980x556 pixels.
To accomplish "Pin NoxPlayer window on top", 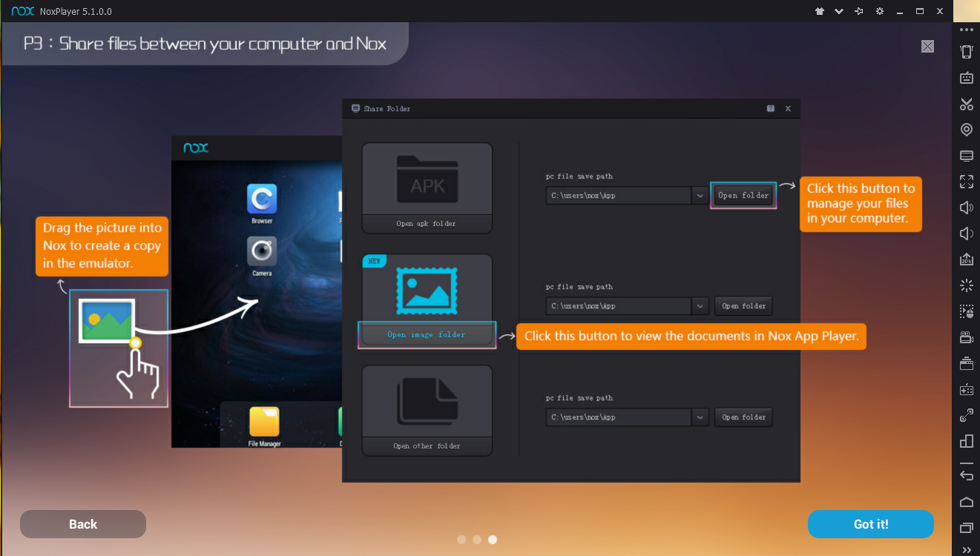I will pyautogui.click(x=859, y=11).
